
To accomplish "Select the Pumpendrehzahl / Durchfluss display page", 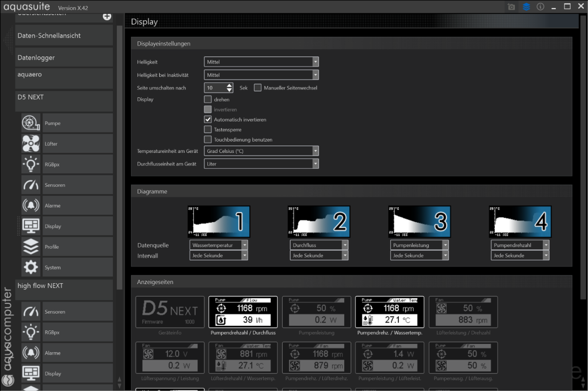I will click(x=243, y=312).
